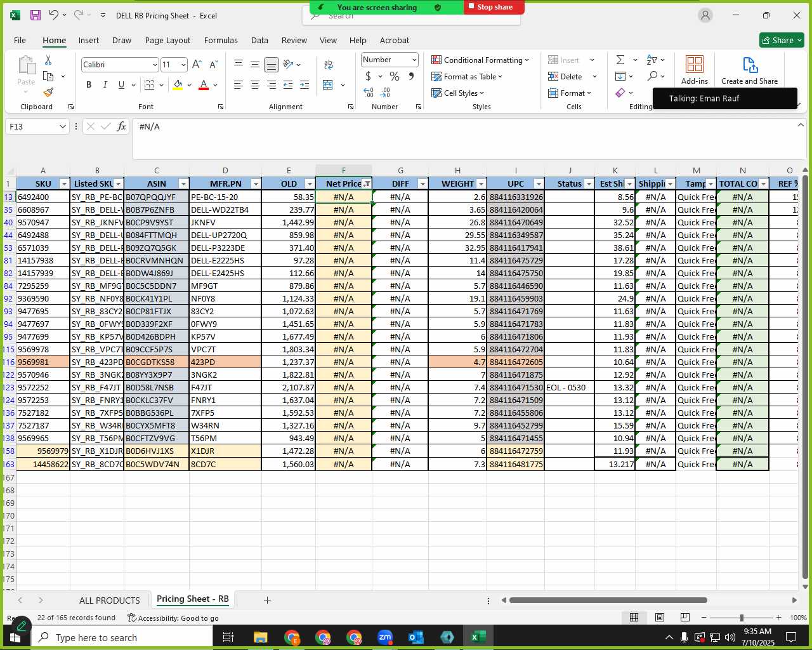Align text to the left
Screen dimensions: 812x650
[239, 85]
